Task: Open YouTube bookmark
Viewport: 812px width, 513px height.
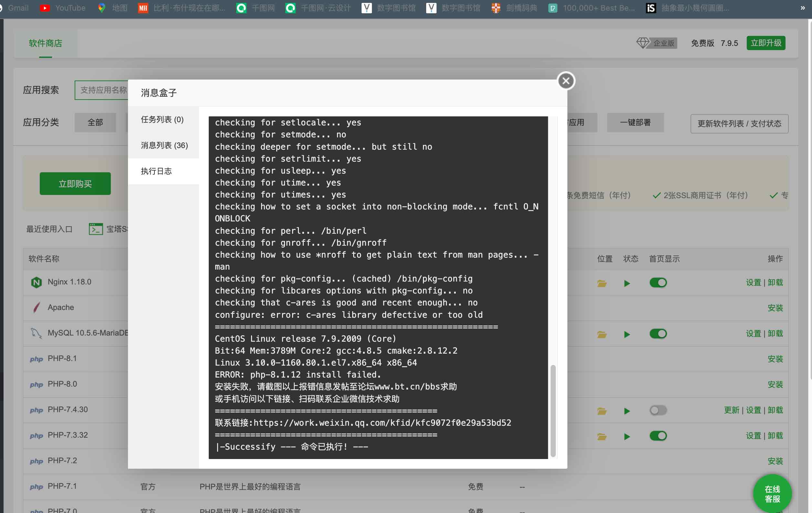Action: click(63, 8)
